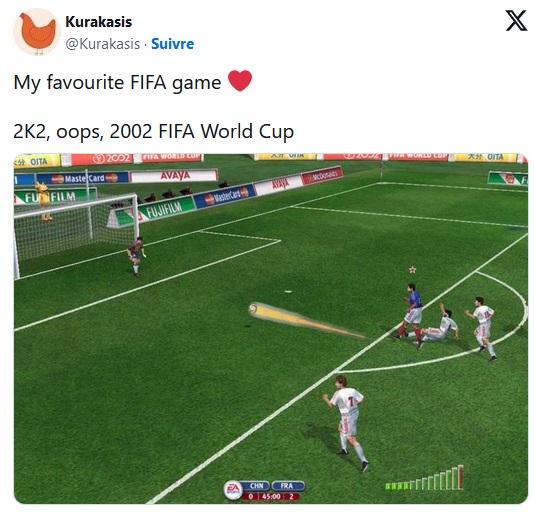Click the X logo in the corner

coord(516,20)
